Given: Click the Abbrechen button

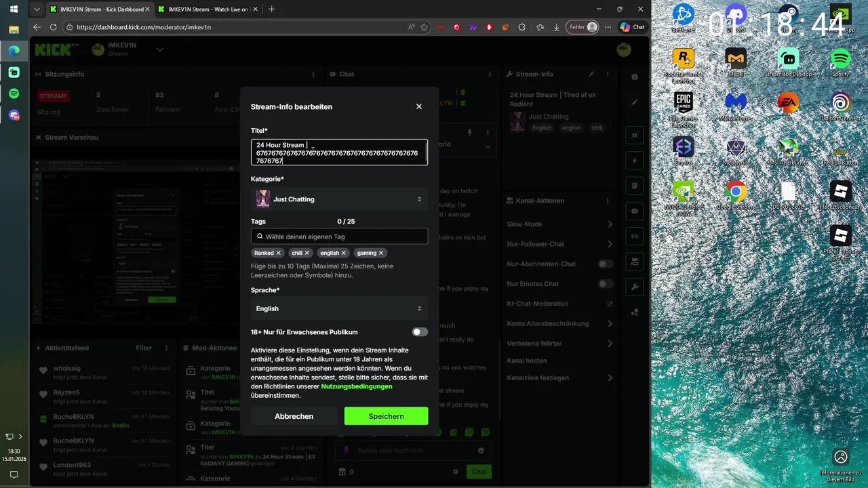Looking at the screenshot, I should tap(294, 416).
